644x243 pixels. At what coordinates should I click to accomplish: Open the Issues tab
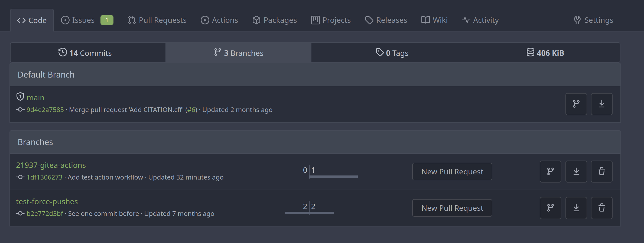(x=87, y=20)
